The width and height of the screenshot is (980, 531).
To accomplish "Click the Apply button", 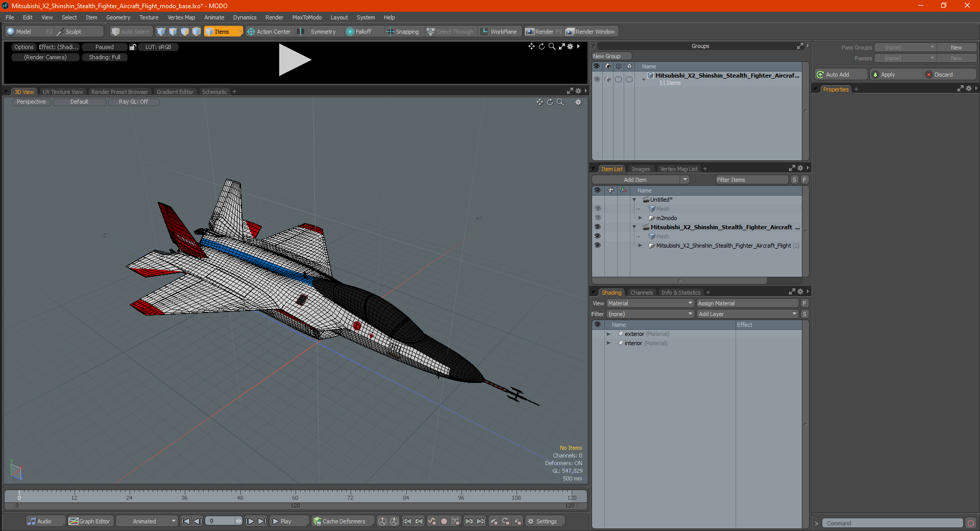I will tap(896, 75).
